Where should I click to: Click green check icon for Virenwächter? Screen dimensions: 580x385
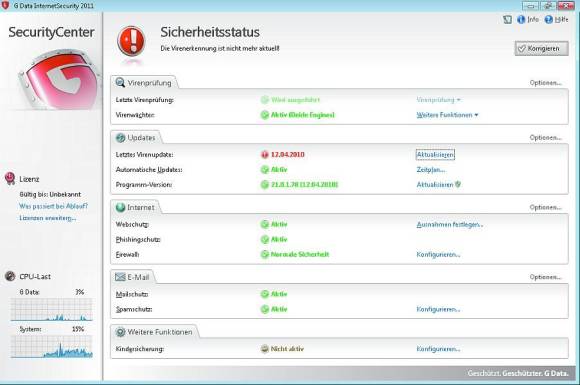pos(264,115)
